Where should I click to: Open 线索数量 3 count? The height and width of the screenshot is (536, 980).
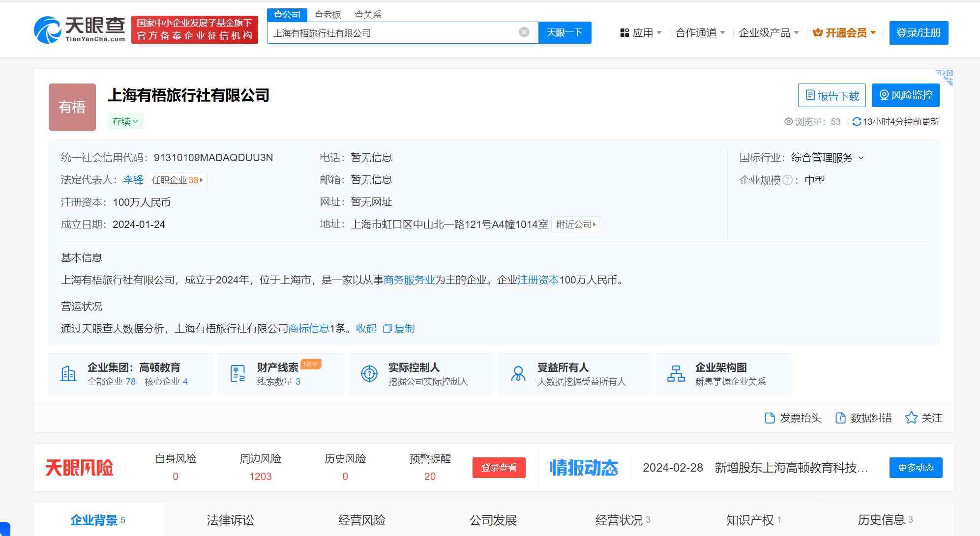pos(279,382)
